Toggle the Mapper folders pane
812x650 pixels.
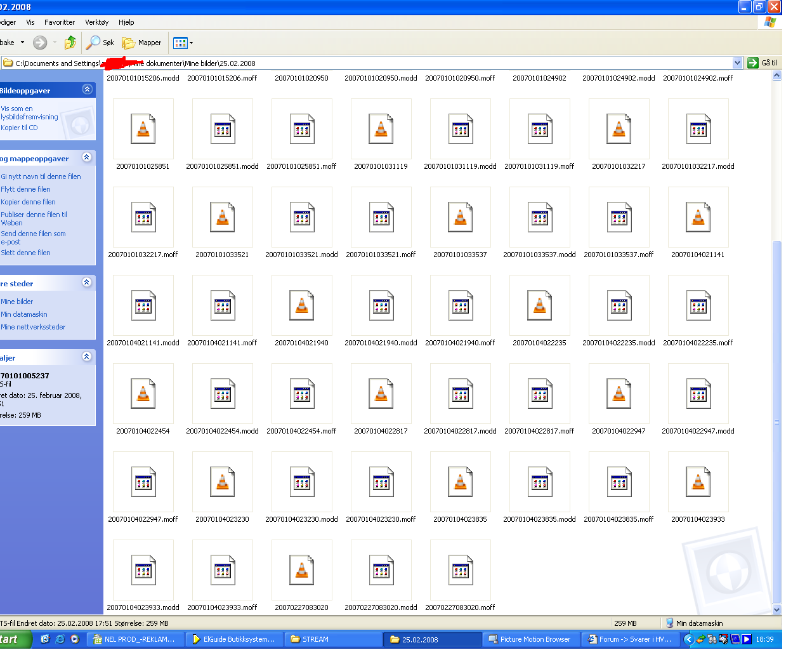point(142,43)
